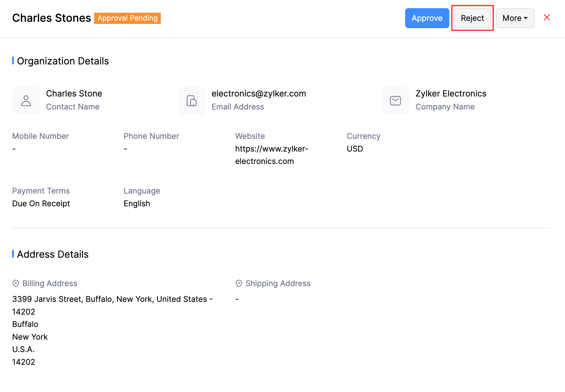Close the Charles Stones details panel

pyautogui.click(x=547, y=18)
